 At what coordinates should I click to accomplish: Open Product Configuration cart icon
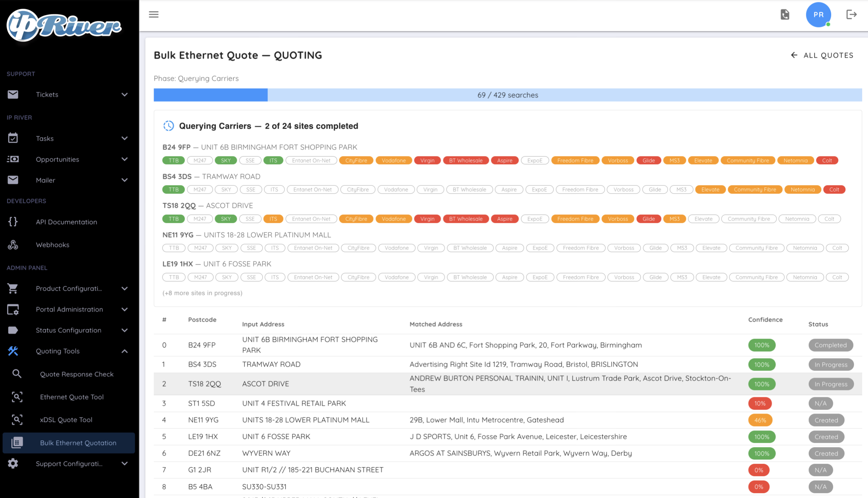pos(13,288)
